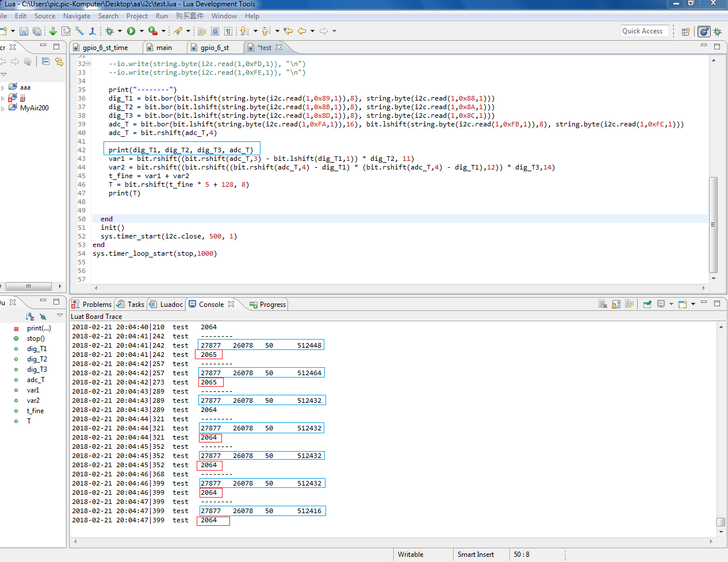
Task: Switch to the gpio_6_st_time editor tab
Action: pos(105,48)
